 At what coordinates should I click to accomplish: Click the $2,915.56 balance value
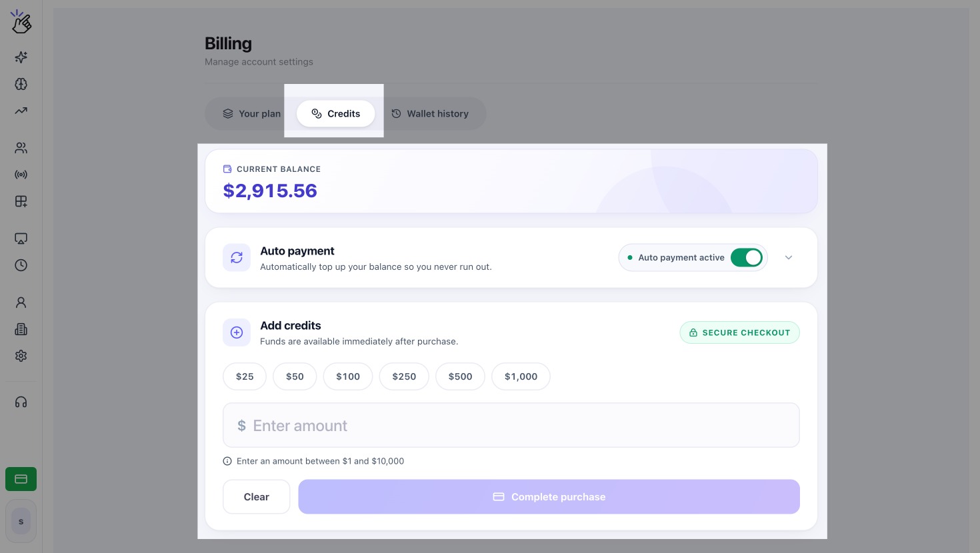[x=270, y=191]
